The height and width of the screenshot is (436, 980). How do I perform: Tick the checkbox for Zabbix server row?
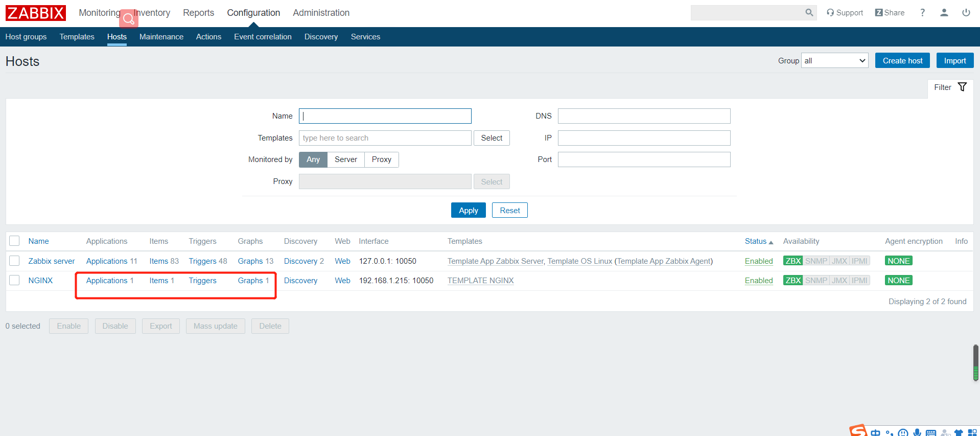14,261
